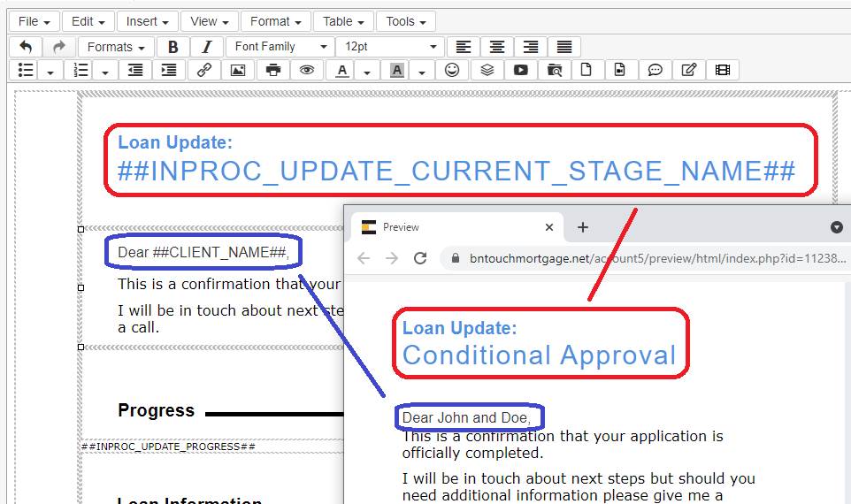The image size is (851, 504).
Task: Open the Tools menu
Action: tap(406, 21)
